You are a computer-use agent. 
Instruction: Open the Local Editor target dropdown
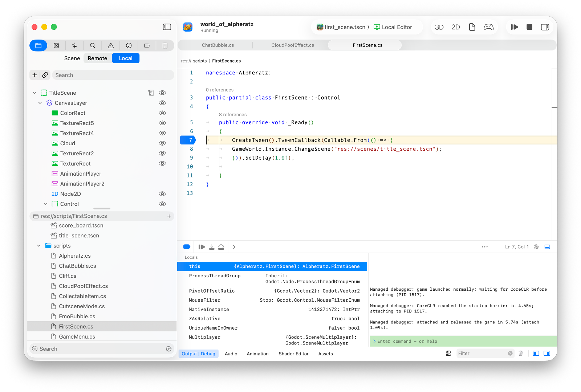coord(393,27)
